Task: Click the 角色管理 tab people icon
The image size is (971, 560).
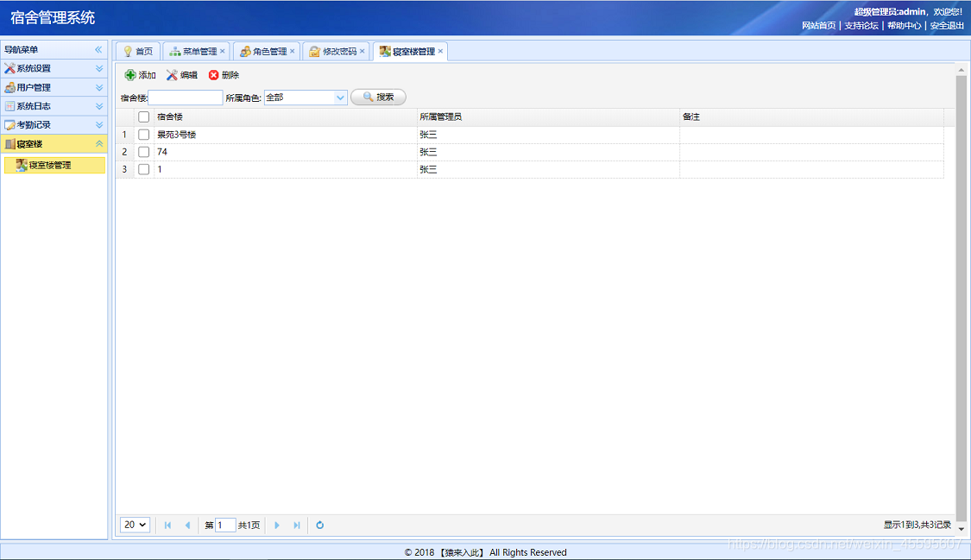Action: pos(245,52)
